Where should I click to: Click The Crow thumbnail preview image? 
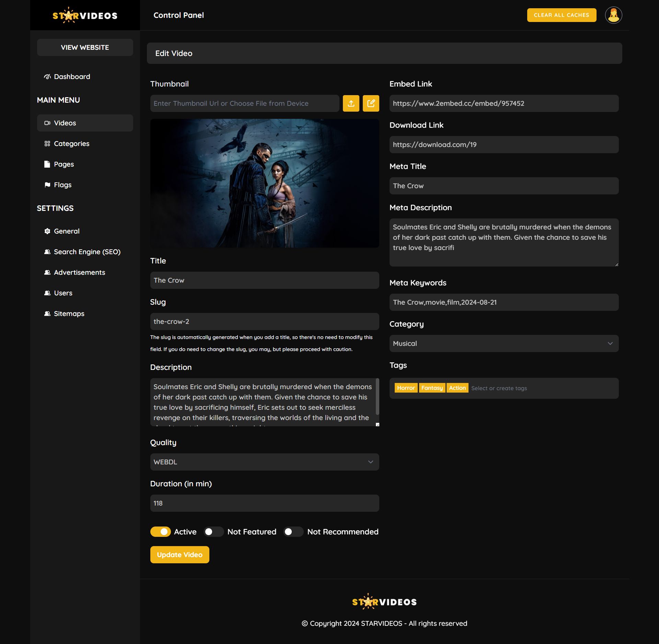265,183
